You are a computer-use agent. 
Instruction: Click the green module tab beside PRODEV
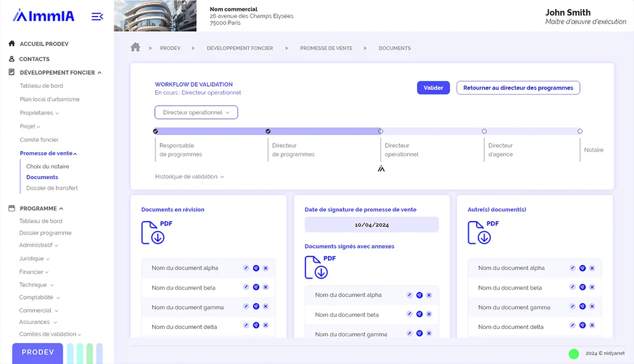point(90,354)
